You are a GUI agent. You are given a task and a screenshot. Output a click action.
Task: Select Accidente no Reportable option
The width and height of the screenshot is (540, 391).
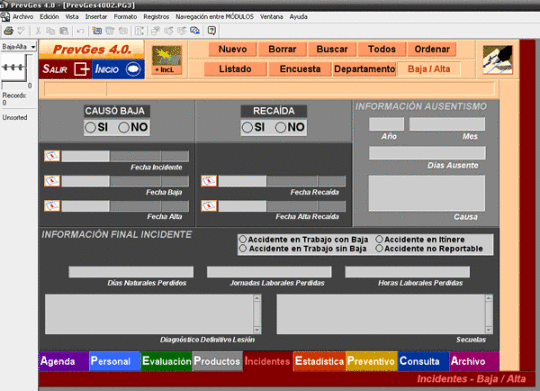tap(379, 248)
